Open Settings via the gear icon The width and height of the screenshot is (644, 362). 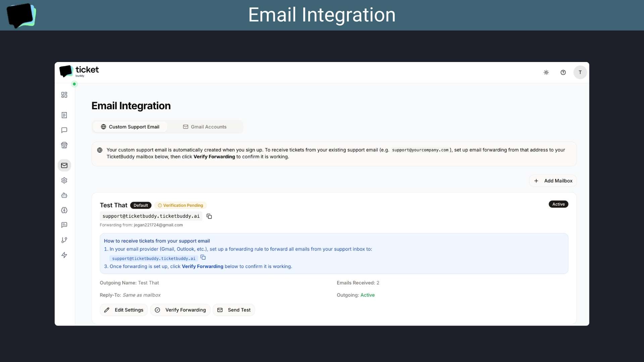[x=64, y=180]
